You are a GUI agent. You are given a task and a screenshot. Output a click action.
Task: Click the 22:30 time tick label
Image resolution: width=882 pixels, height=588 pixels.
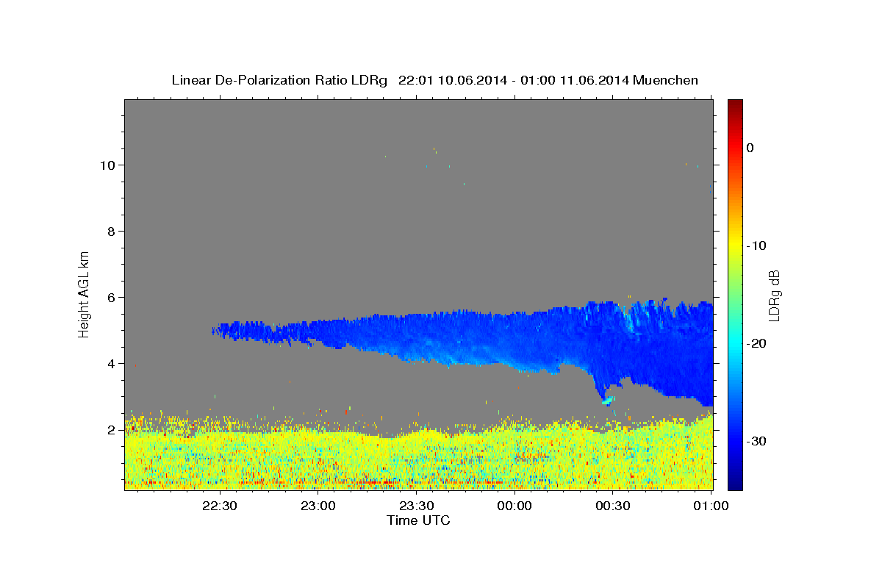[x=219, y=506]
